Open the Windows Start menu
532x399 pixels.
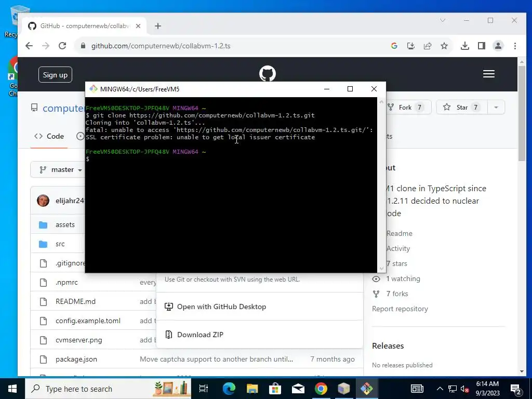pos(12,389)
